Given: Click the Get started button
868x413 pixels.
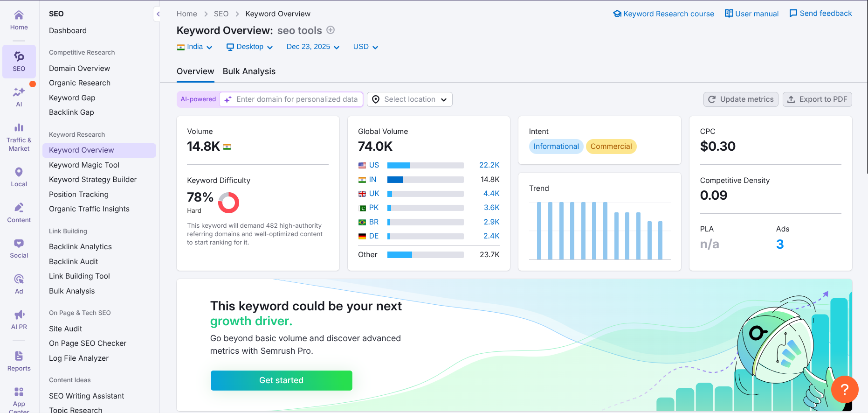Looking at the screenshot, I should [282, 380].
